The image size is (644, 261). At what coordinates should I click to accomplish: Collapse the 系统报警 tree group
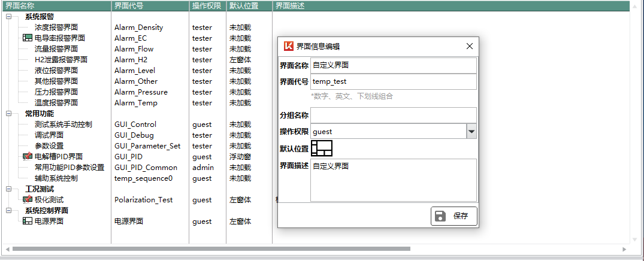pos(8,17)
